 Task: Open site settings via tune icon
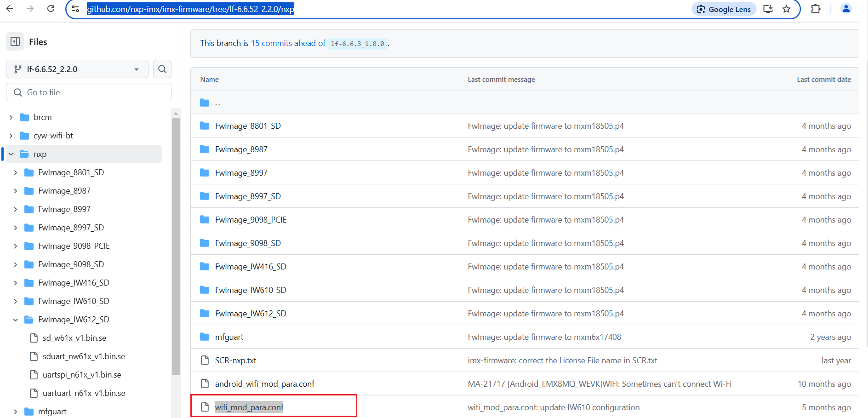[x=75, y=9]
